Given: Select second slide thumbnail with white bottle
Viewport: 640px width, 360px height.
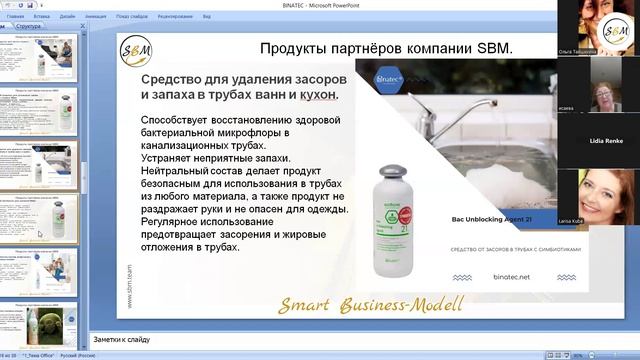Looking at the screenshot, I should click(x=38, y=111).
